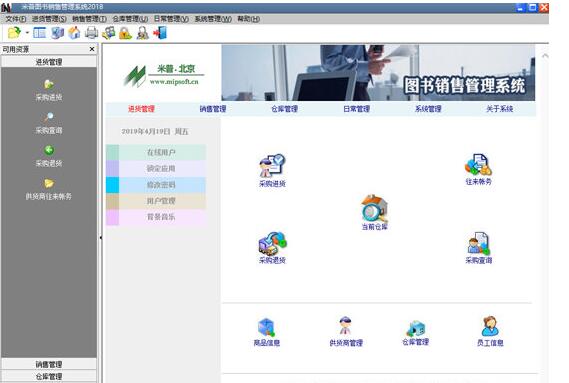Open the 销售管理(T) menu
Image resolution: width=569 pixels, height=383 pixels.
pos(89,19)
